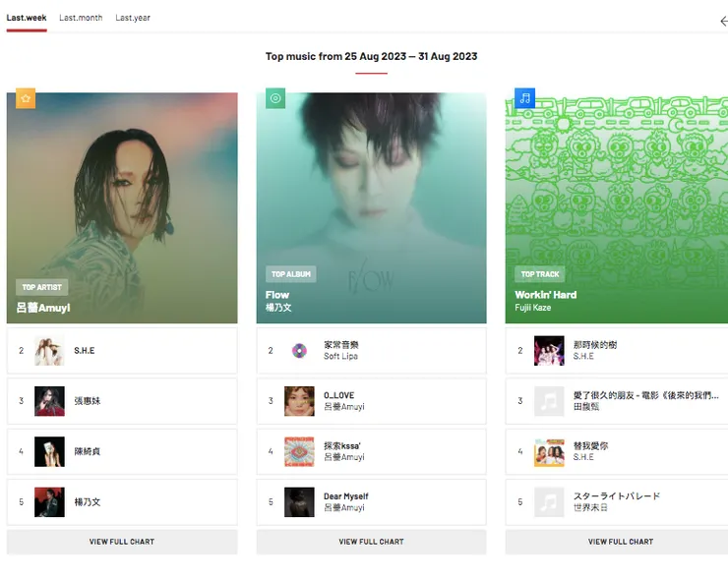Screen dimensions: 728x579
Task: Click the blue music note top track icon
Action: pyautogui.click(x=524, y=98)
